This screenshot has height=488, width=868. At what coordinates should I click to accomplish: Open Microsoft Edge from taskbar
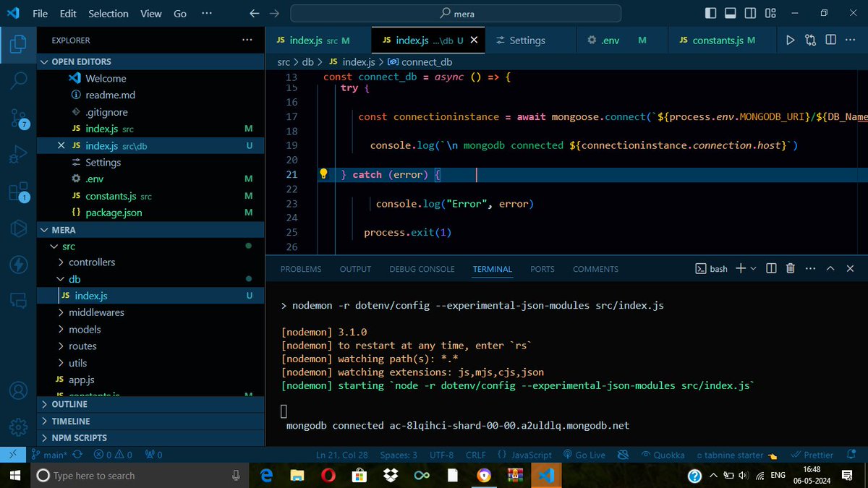[x=265, y=475]
